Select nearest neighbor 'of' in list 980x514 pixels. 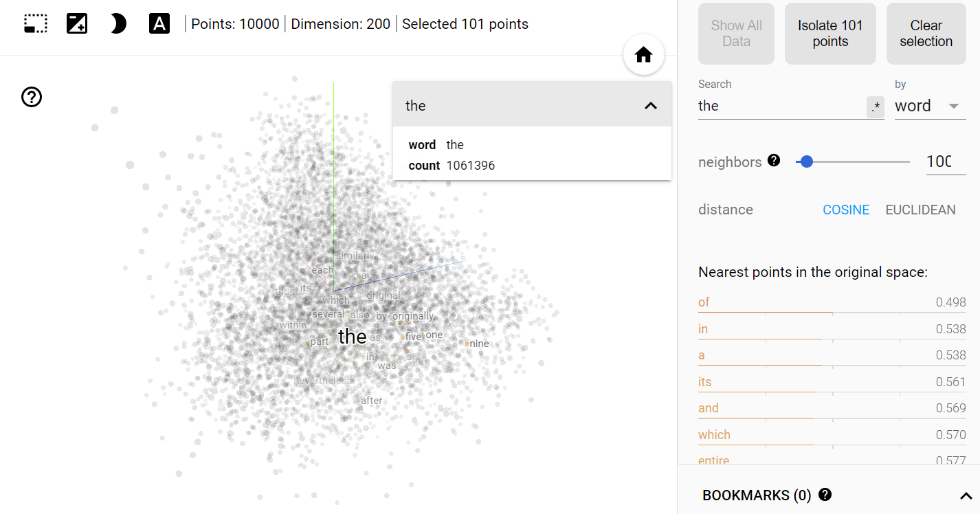click(x=832, y=302)
